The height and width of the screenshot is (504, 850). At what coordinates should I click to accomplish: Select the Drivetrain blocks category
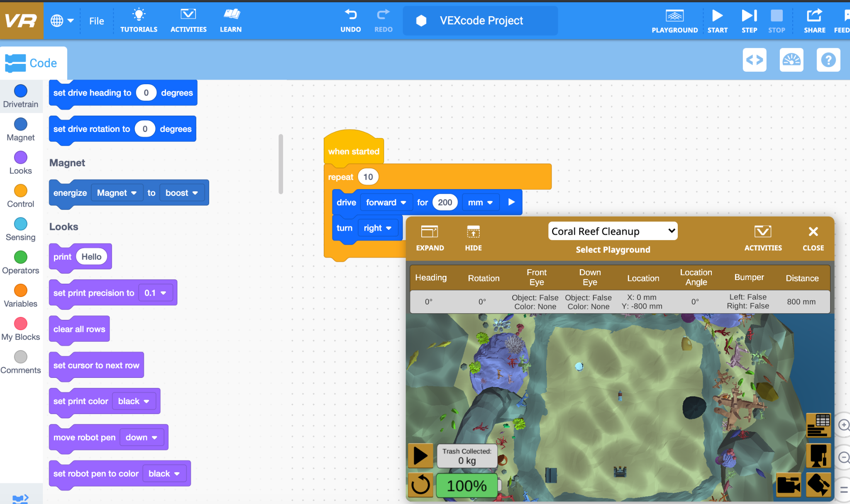(x=21, y=96)
